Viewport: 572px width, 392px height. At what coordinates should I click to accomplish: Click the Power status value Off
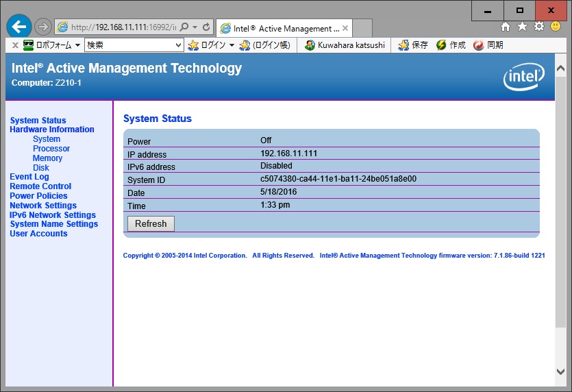pos(266,140)
